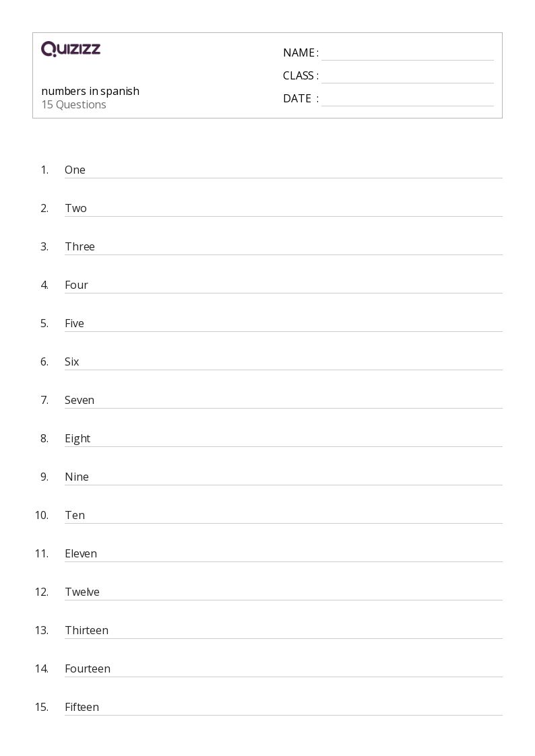The image size is (535, 756).
Task: Click the word Twelve in question 12
Action: tap(82, 592)
